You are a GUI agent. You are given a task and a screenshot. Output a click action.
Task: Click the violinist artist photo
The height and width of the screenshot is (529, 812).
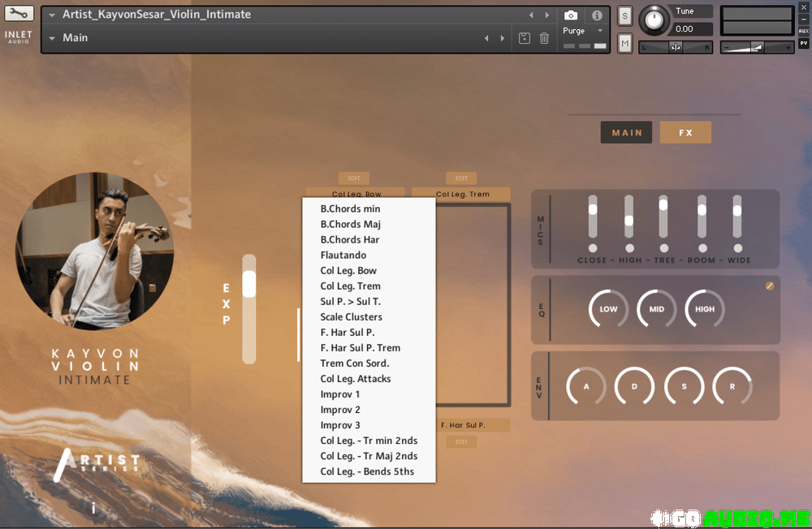pyautogui.click(x=95, y=251)
